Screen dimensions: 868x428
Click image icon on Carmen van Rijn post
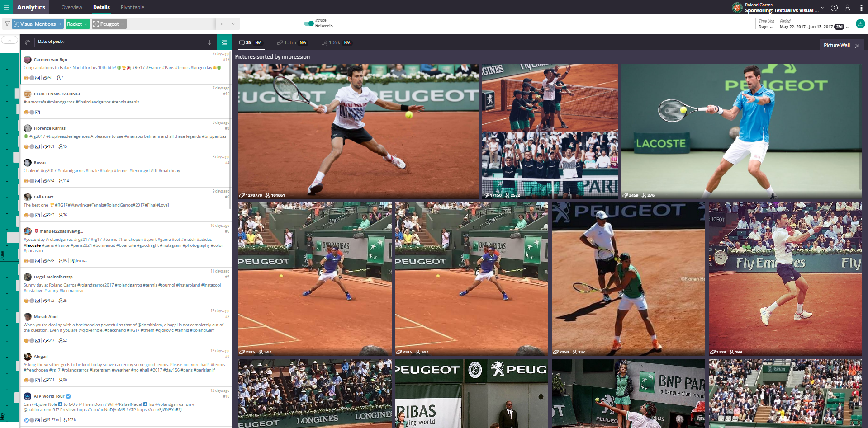coord(38,78)
